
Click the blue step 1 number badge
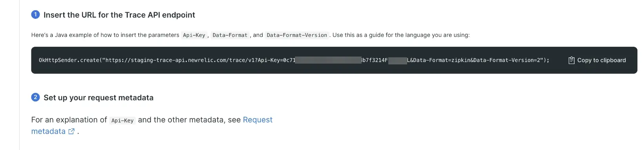(x=35, y=15)
